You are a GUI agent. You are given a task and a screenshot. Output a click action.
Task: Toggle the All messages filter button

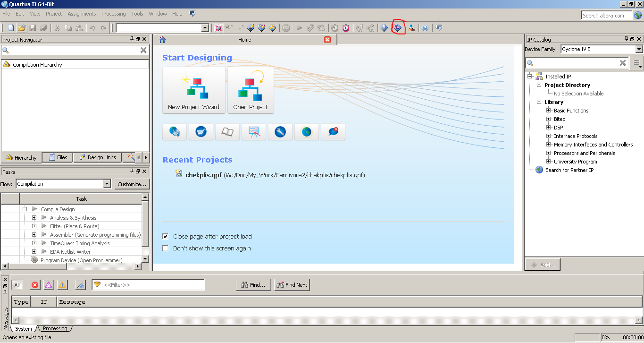point(17,285)
